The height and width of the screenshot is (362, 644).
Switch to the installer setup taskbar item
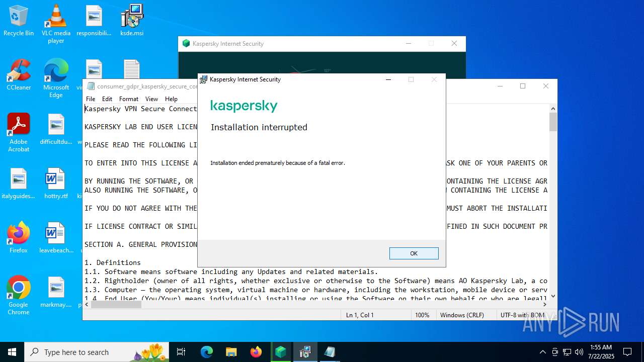[305, 352]
